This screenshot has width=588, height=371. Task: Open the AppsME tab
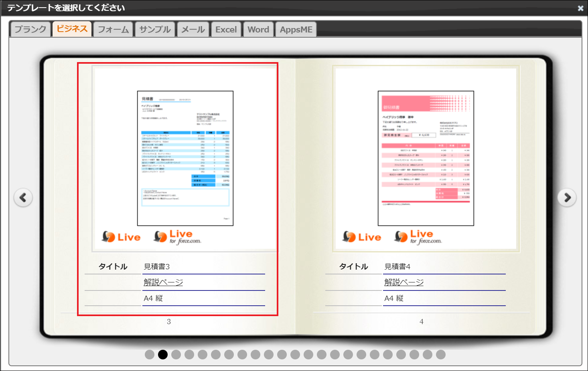296,30
